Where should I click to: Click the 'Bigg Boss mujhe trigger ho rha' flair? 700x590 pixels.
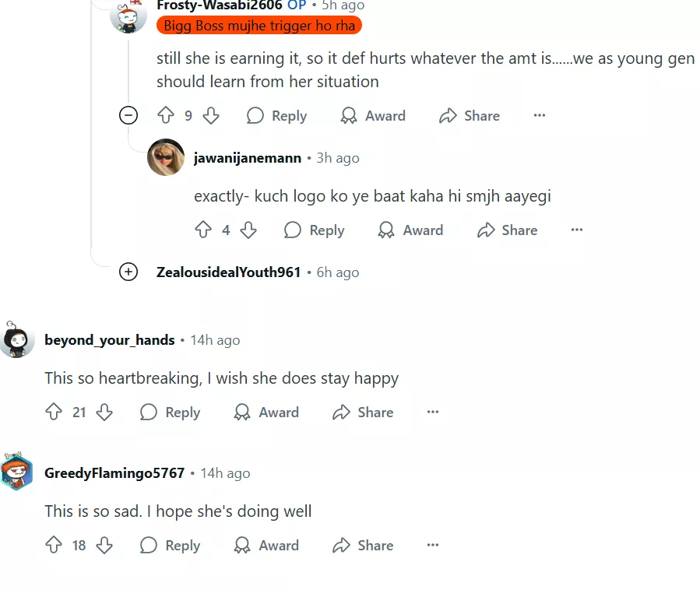pos(259,26)
